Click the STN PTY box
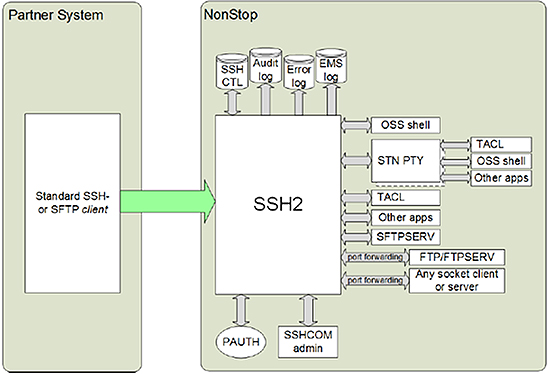Screen dimensions: 550x374 point(405,161)
